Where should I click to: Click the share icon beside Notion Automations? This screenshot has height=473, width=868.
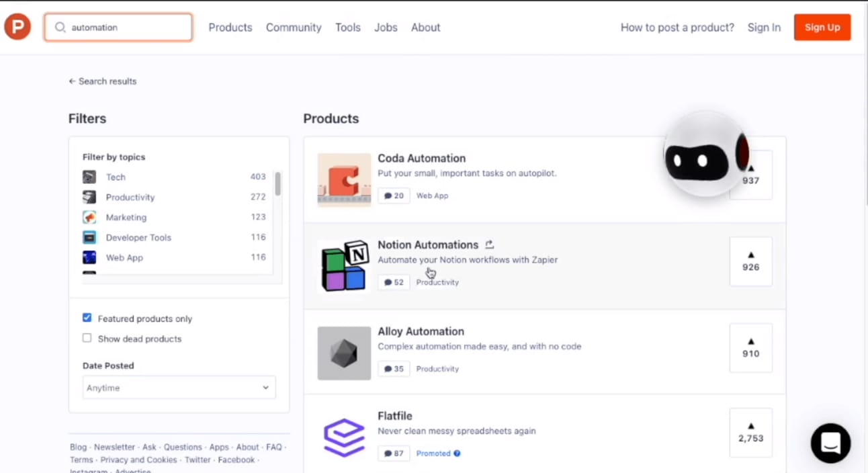(490, 245)
